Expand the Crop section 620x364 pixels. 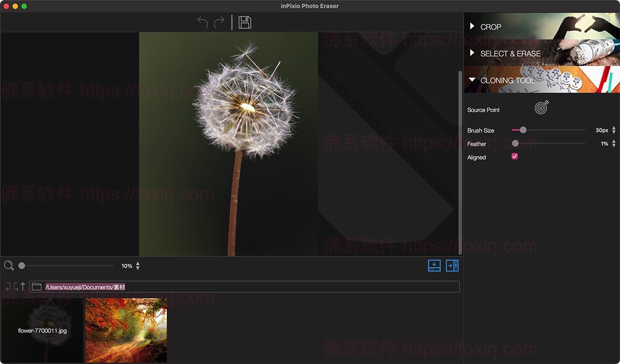(x=471, y=26)
